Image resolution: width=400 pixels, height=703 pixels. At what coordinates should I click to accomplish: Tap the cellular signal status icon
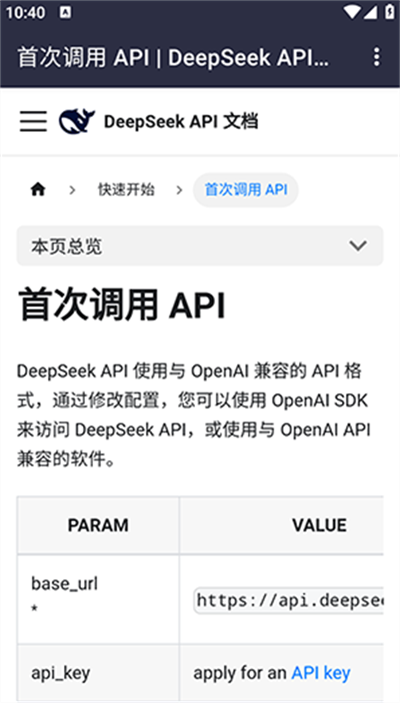[370, 12]
